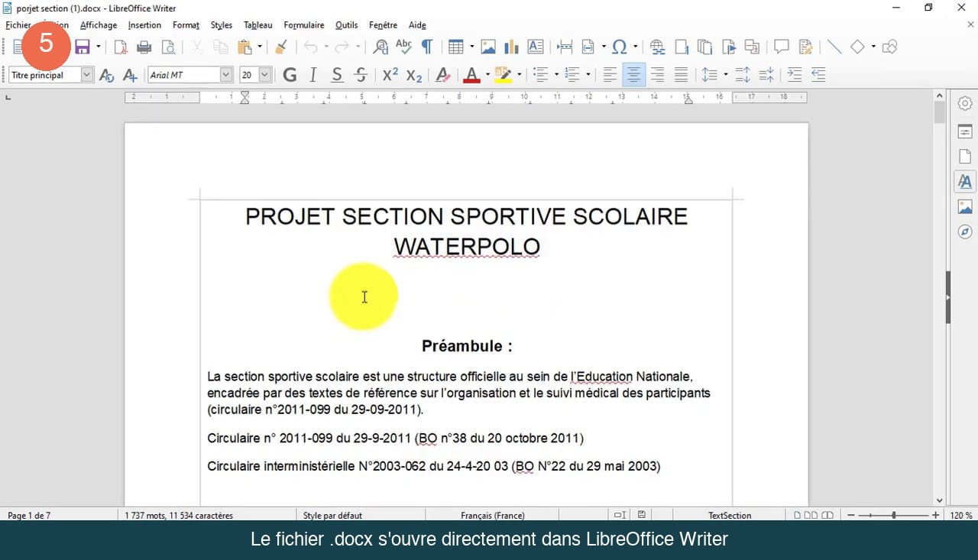Insert a hyperlink
This screenshot has width=978, height=560.
(657, 47)
